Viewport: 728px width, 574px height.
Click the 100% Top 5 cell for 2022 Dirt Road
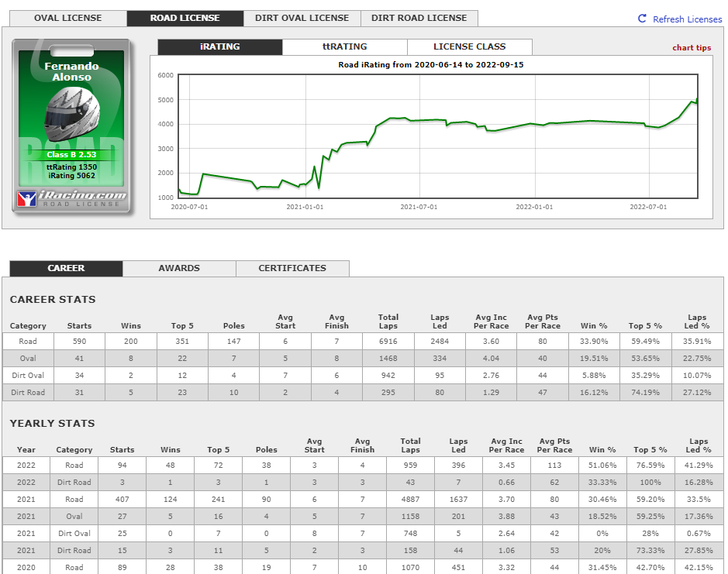[x=650, y=483]
